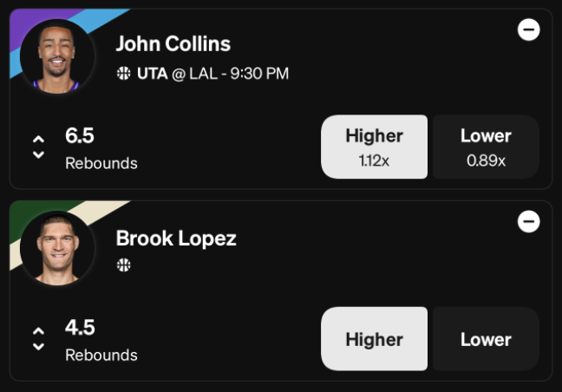Decrease John Collins rebounds line with down chevron
This screenshot has width=562, height=392.
(39, 154)
